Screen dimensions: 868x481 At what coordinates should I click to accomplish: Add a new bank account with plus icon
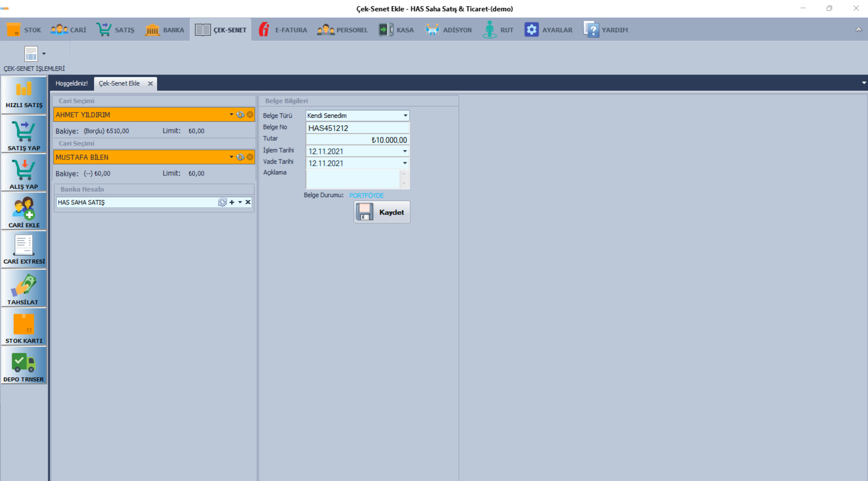pyautogui.click(x=232, y=202)
